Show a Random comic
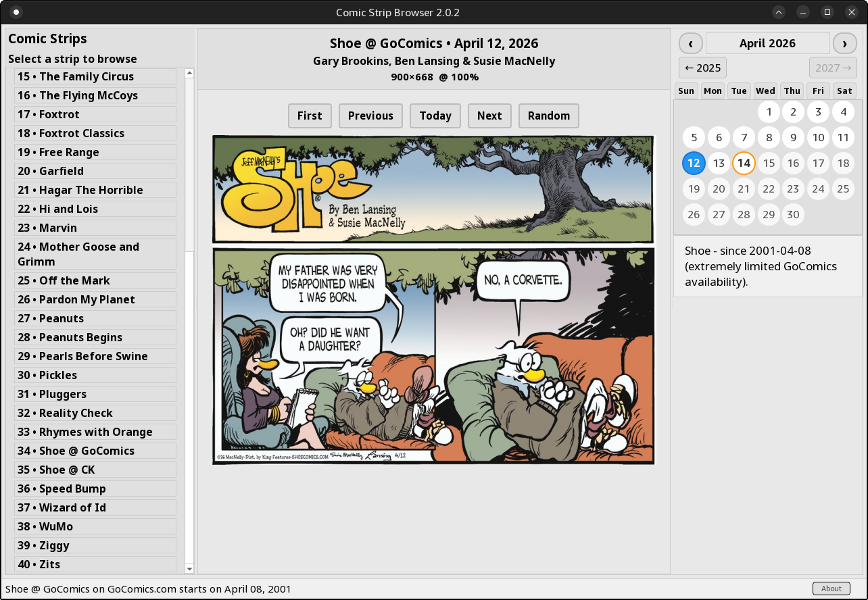This screenshot has width=868, height=600. [549, 116]
